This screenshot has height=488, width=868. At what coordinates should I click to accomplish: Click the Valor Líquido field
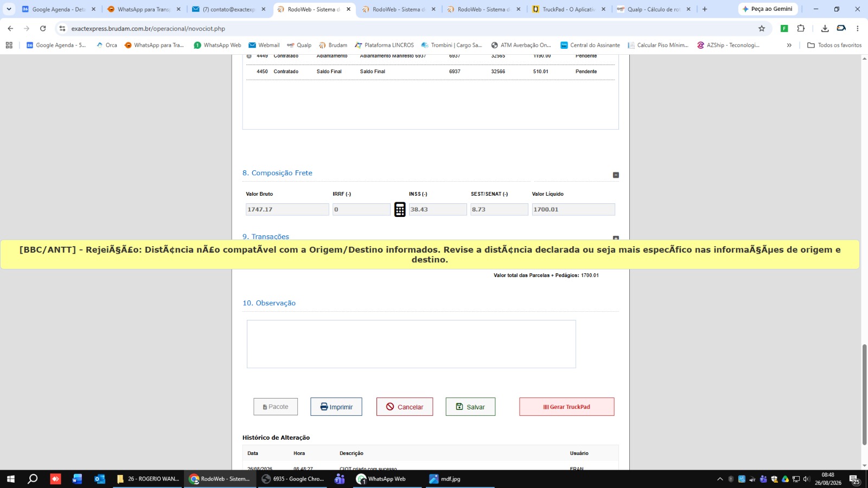coord(573,209)
